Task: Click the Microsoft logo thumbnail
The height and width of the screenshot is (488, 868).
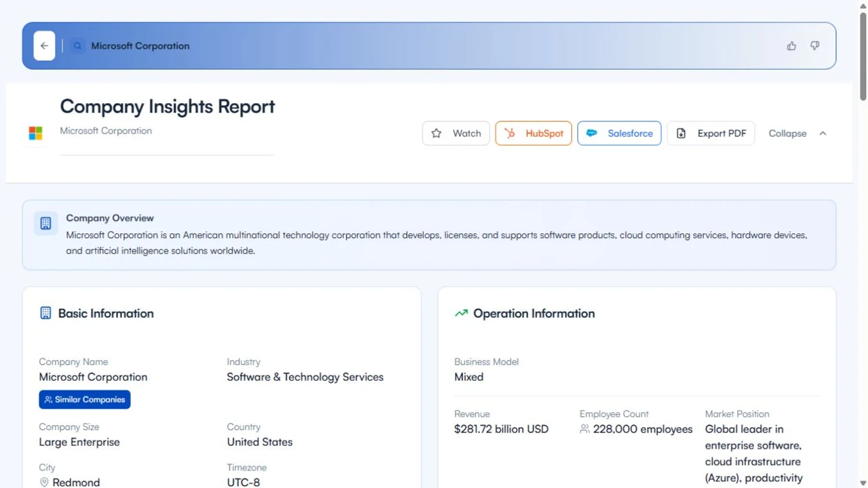Action: pyautogui.click(x=36, y=133)
